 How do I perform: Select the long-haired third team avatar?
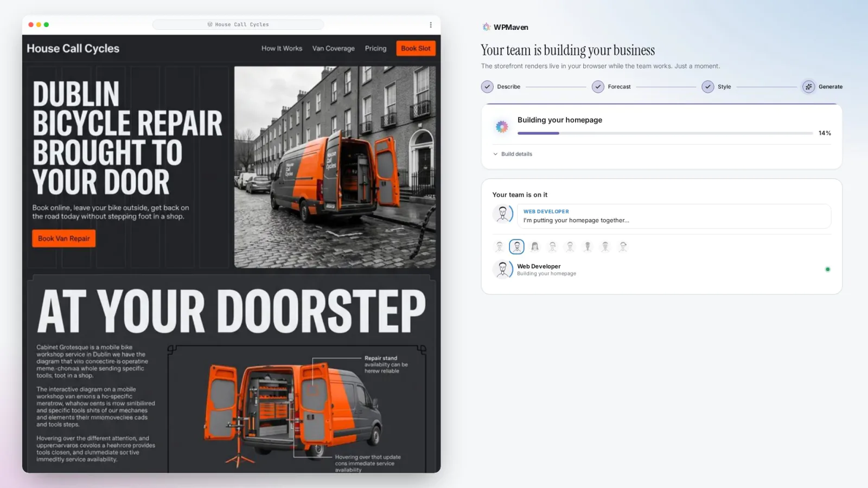click(x=535, y=247)
